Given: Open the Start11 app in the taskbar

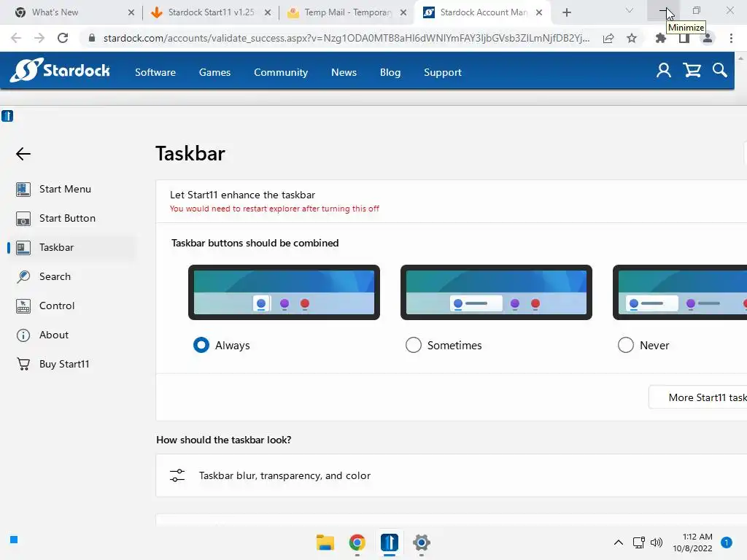Looking at the screenshot, I should (390, 542).
